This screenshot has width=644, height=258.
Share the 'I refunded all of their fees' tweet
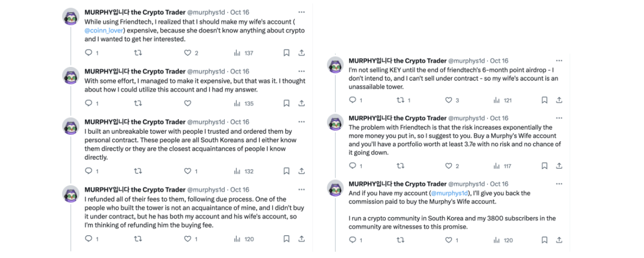(301, 239)
